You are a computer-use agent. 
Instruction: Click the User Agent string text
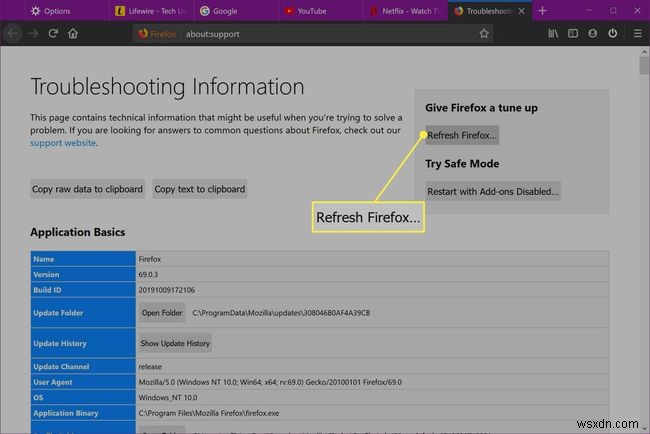pos(270,382)
